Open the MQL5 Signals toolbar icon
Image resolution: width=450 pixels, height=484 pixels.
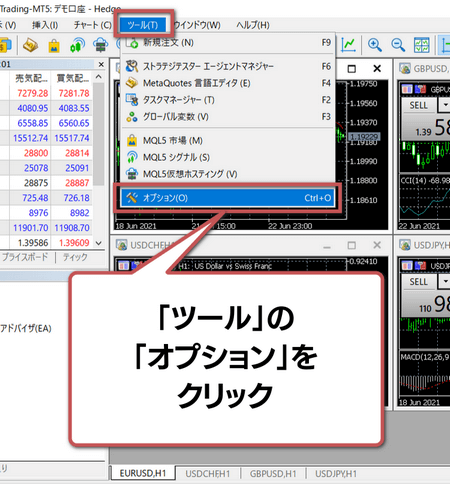tap(77, 45)
